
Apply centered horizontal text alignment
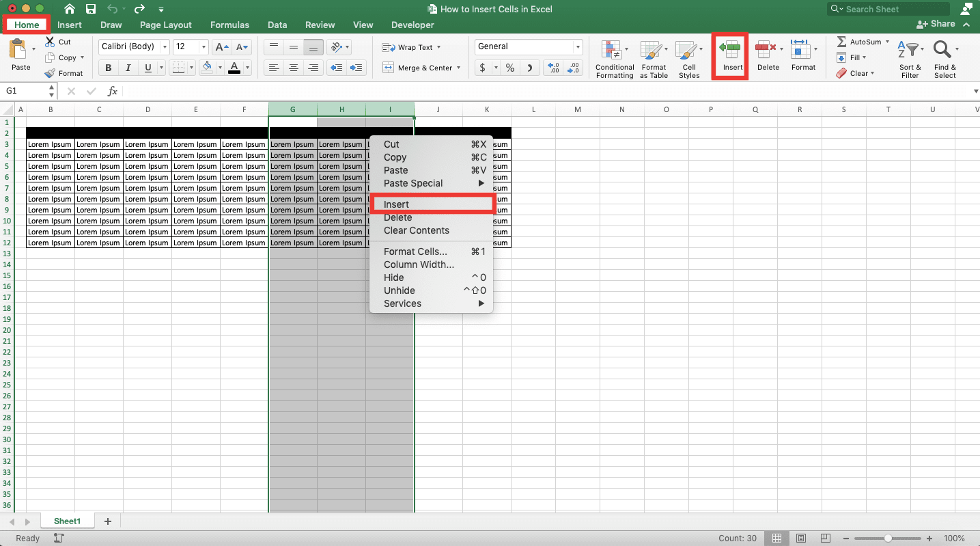293,68
